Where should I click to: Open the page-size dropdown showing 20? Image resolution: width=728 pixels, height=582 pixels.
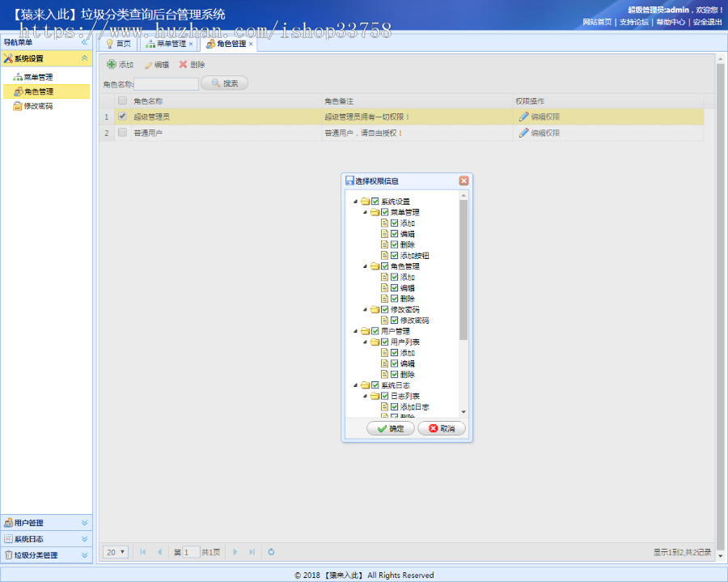(113, 551)
